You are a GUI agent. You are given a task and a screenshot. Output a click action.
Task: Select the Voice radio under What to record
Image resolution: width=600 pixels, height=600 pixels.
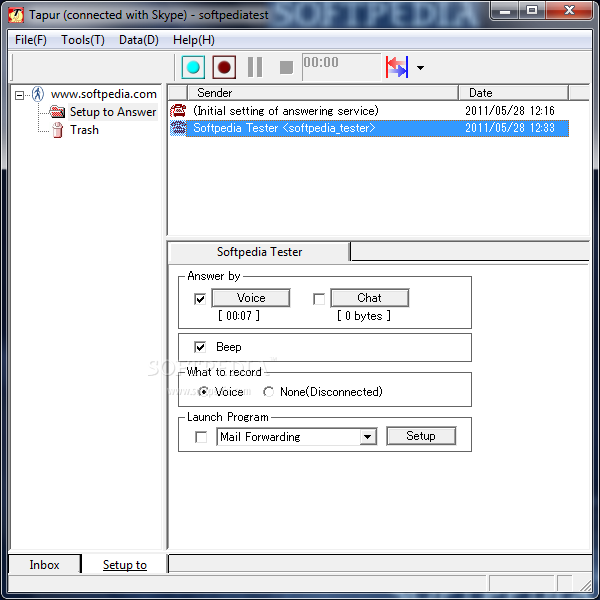204,391
